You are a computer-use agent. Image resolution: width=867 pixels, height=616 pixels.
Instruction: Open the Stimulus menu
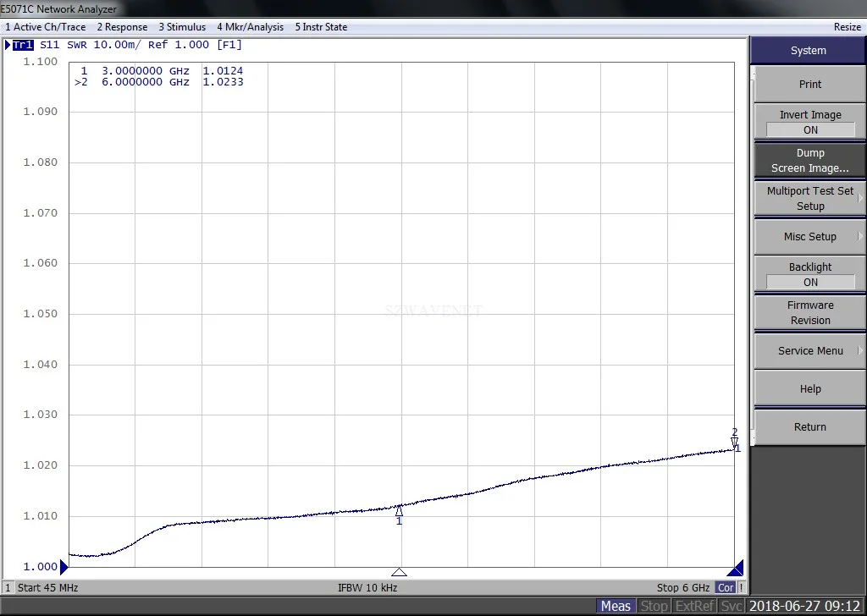(182, 26)
